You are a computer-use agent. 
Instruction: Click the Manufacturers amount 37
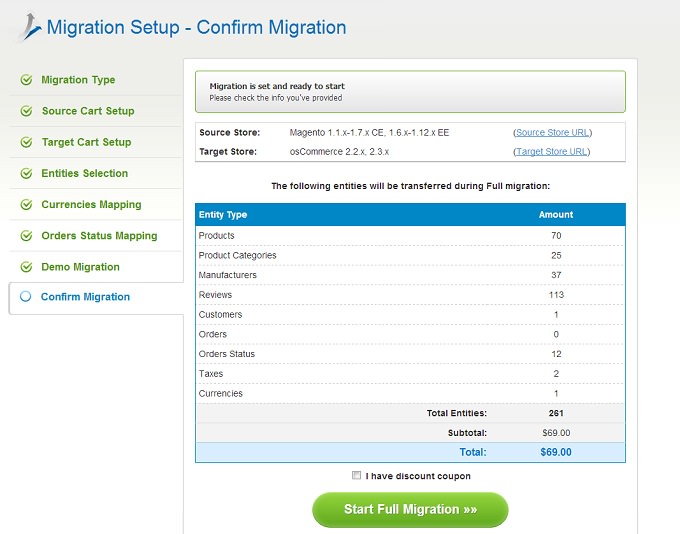click(556, 275)
